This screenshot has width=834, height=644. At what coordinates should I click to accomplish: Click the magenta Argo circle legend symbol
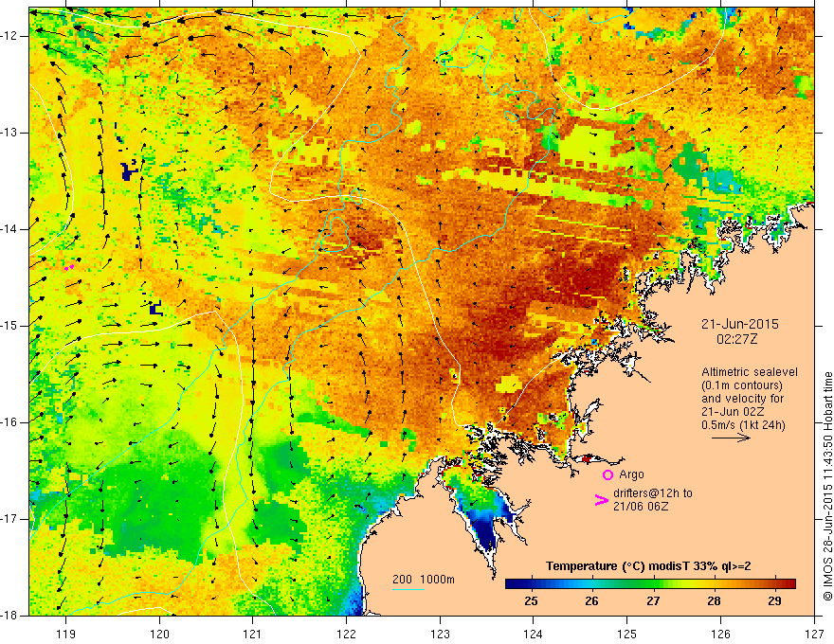tap(607, 474)
